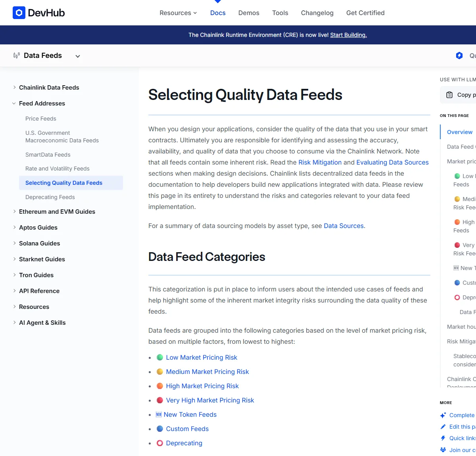Click the Copy page clipboard icon
The image size is (476, 456).
coord(449,95)
